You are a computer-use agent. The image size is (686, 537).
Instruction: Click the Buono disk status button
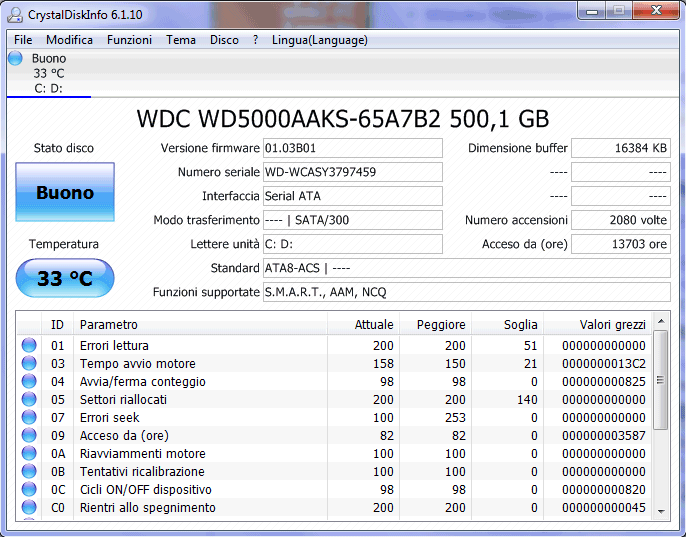tap(65, 192)
